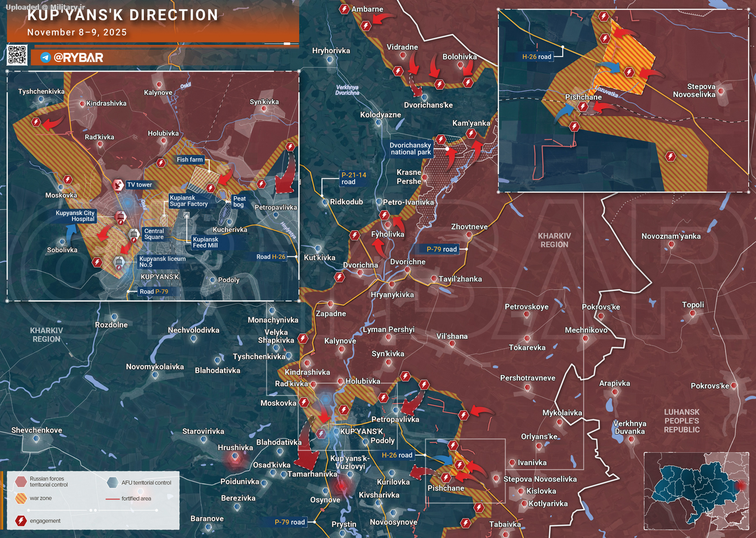This screenshot has width=756, height=538.
Task: Click the Telegram icon beside @RYBAR
Action: click(45, 58)
